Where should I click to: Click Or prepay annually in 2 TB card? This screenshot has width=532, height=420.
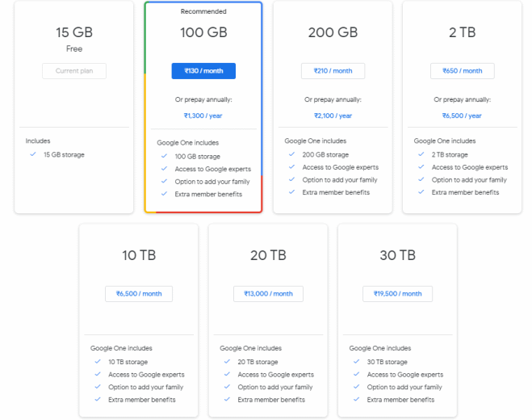pos(462,100)
